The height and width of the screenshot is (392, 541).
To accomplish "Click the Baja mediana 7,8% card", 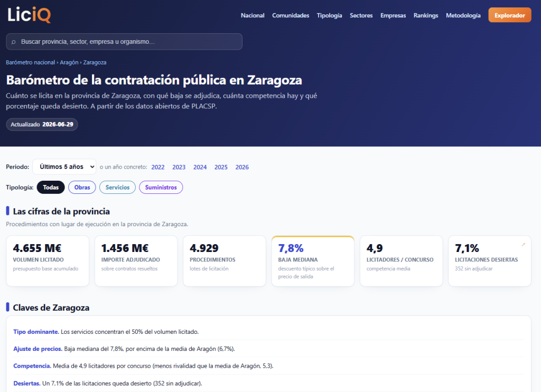I will [x=313, y=261].
